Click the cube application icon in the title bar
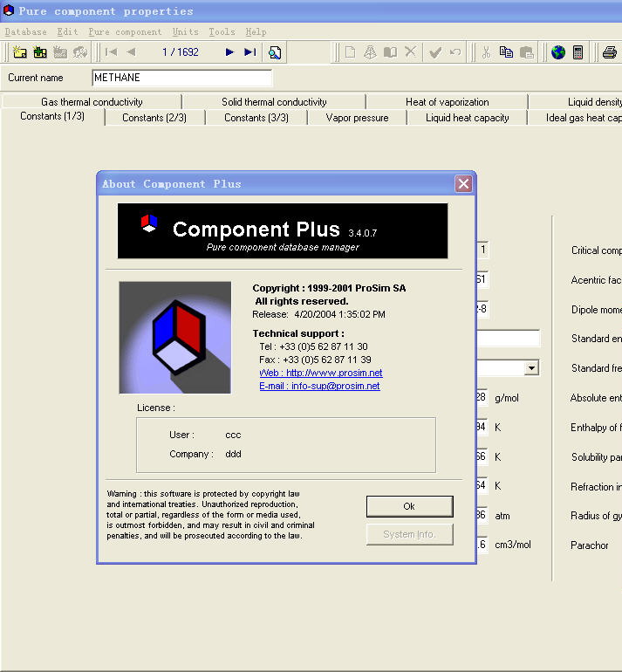Viewport: 622px width, 672px height. (x=9, y=10)
